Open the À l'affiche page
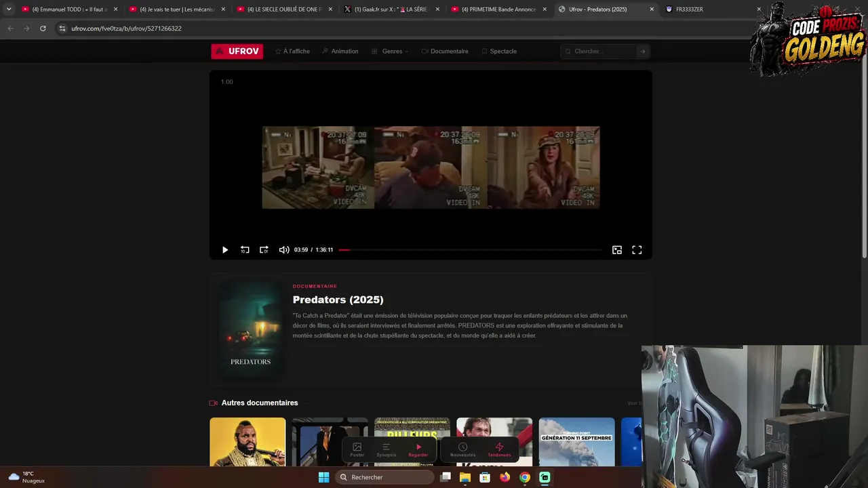868x488 pixels. click(292, 52)
